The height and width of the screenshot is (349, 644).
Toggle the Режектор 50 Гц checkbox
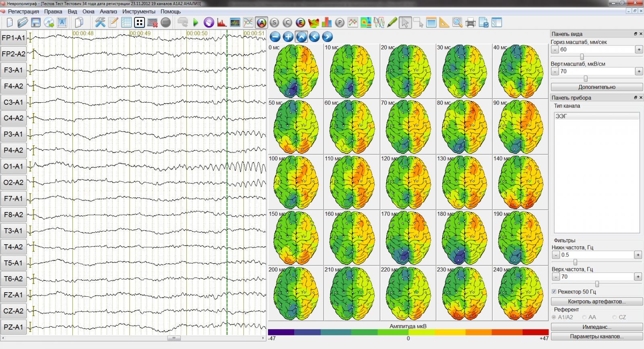point(554,291)
